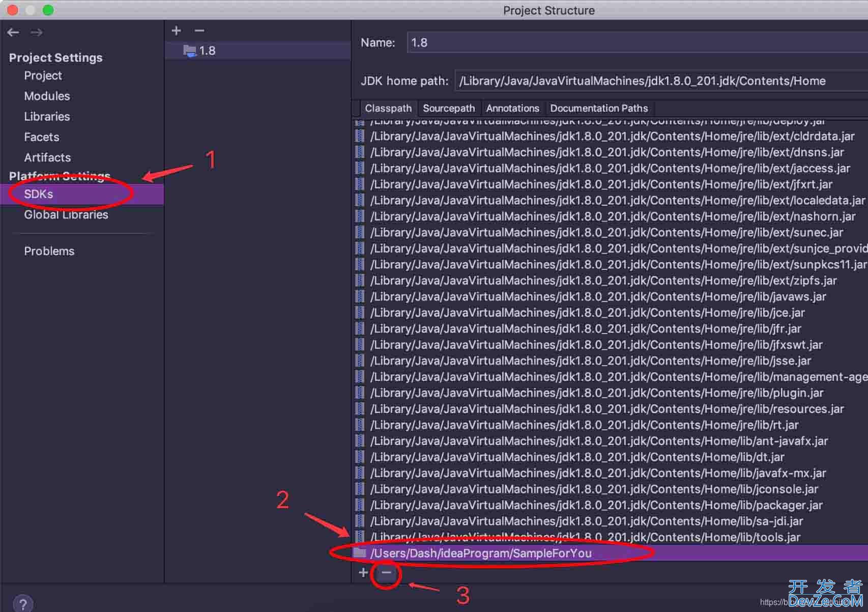Viewport: 868px width, 612px height.
Task: Open help with the question mark button
Action: [x=23, y=604]
